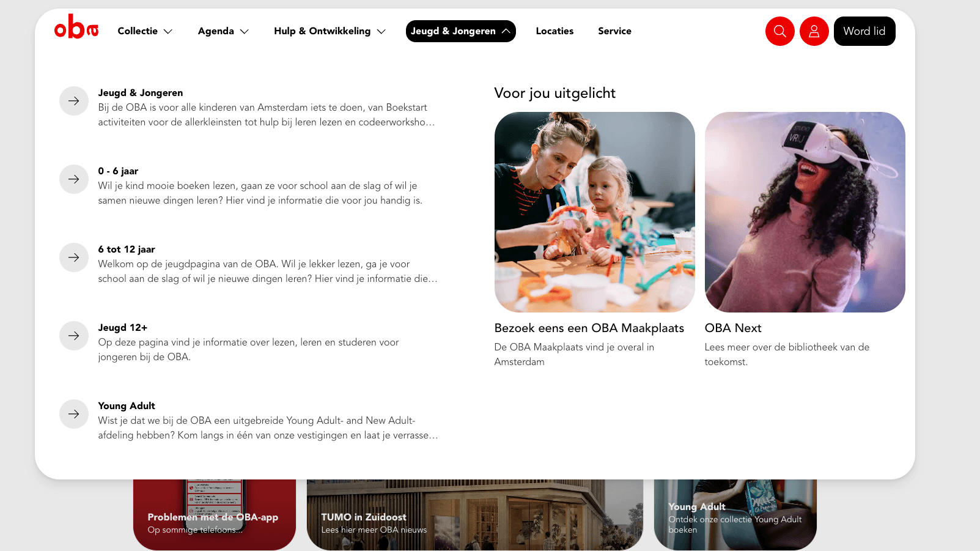Click the Word lid button
The image size is (980, 551).
pyautogui.click(x=864, y=31)
